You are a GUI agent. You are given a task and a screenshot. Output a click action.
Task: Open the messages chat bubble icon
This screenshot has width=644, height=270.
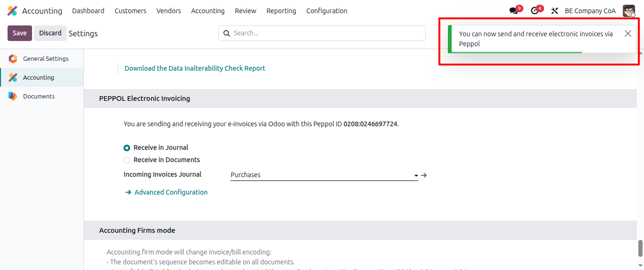513,11
